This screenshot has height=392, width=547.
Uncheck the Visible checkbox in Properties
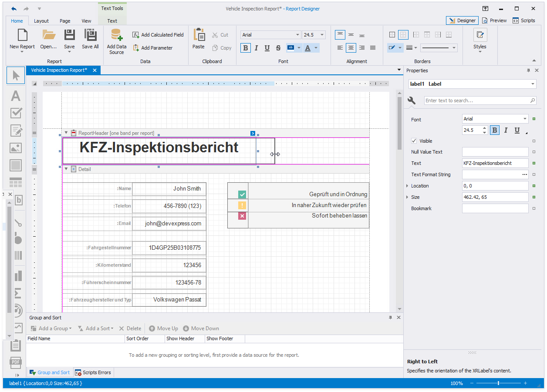click(414, 141)
